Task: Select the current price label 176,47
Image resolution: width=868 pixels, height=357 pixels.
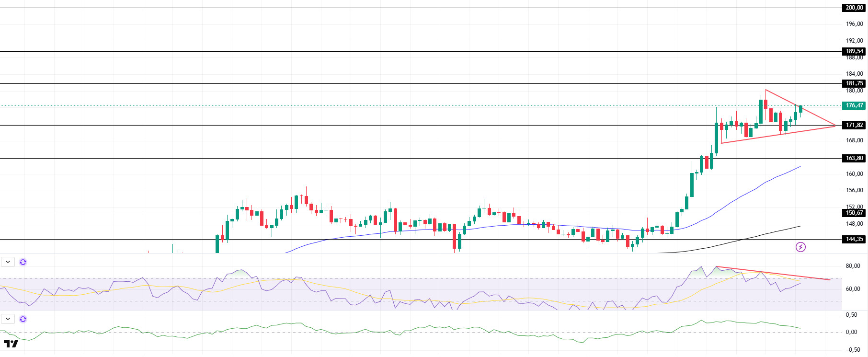Action: point(854,105)
